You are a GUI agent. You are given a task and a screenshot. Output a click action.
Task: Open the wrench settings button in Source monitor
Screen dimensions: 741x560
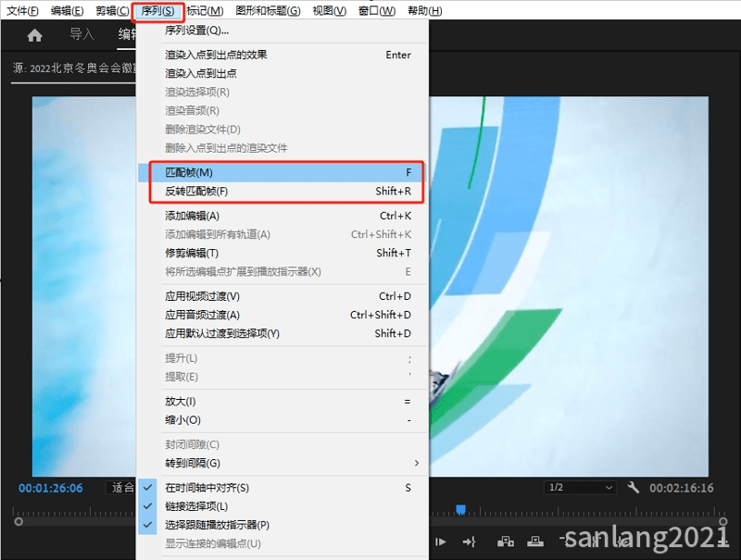634,487
